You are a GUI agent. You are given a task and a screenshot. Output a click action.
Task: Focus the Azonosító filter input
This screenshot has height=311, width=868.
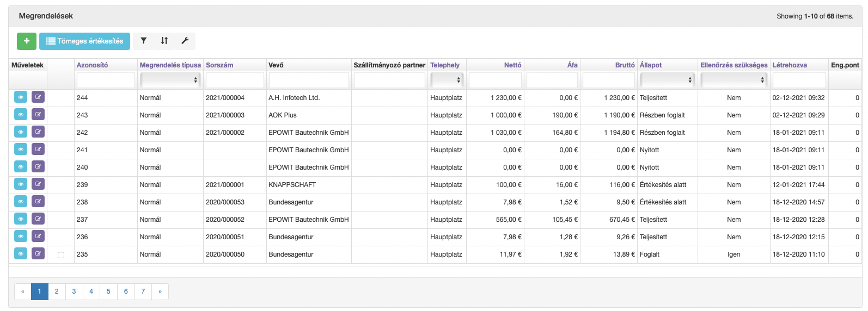(106, 80)
